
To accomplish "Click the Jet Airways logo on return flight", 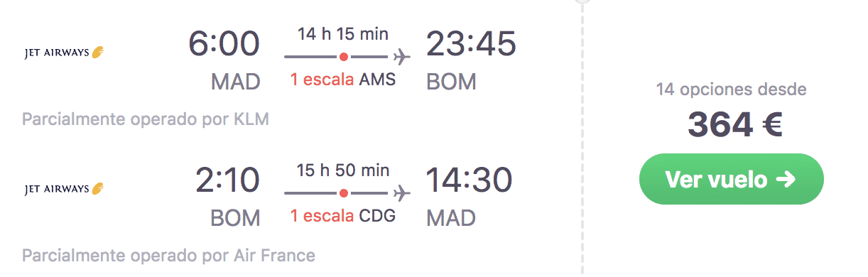I will click(65, 189).
